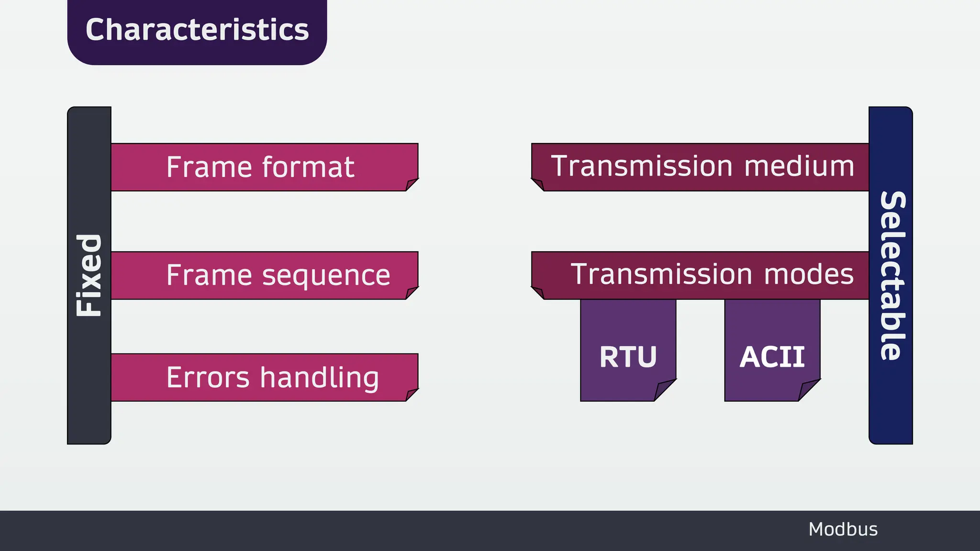Click the word Selectable text

[x=893, y=275]
